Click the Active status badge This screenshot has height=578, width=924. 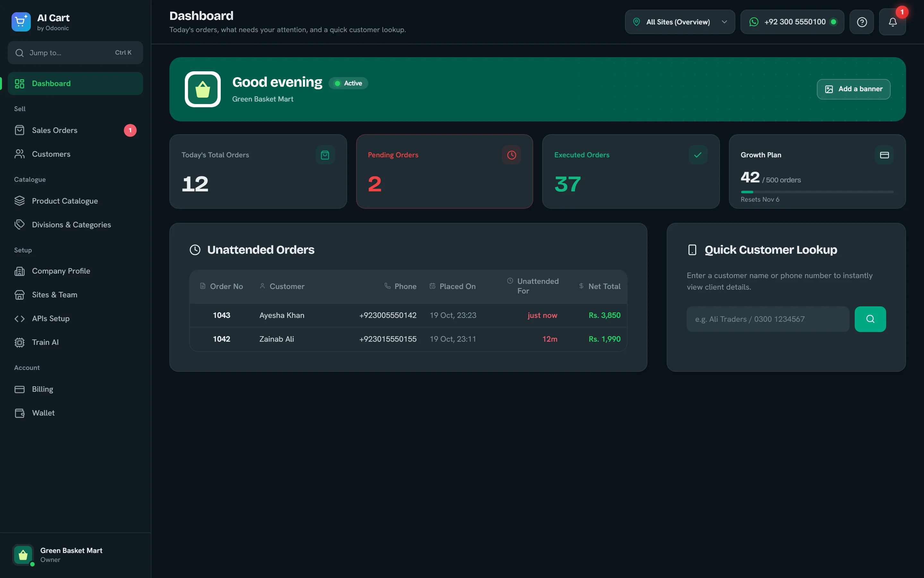[348, 83]
